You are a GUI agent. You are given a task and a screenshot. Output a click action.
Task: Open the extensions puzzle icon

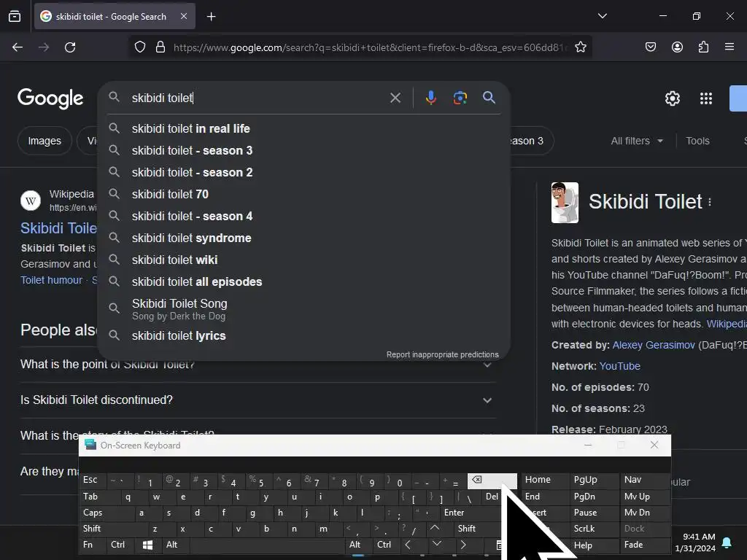coord(703,47)
